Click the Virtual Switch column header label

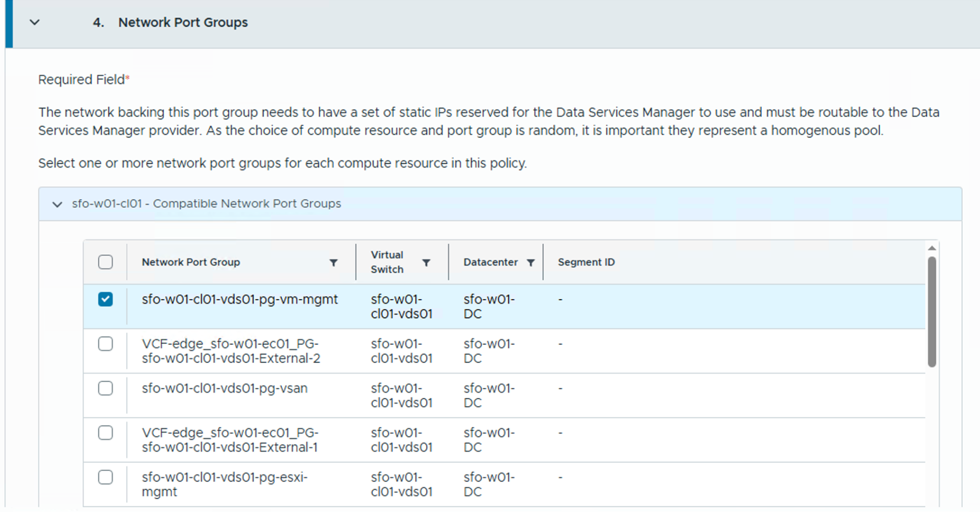tap(387, 262)
